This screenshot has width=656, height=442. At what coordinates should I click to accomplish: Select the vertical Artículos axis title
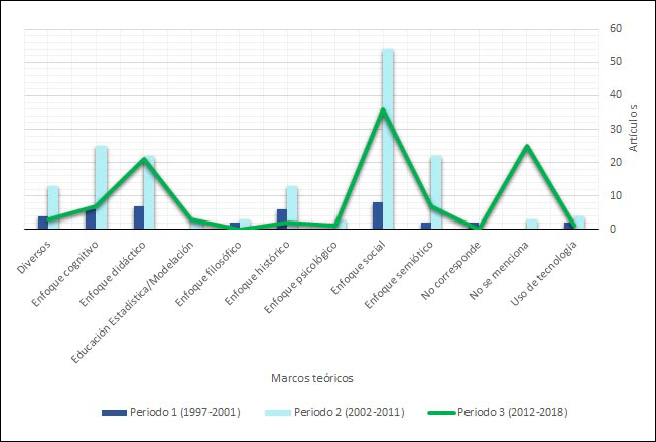pos(633,130)
